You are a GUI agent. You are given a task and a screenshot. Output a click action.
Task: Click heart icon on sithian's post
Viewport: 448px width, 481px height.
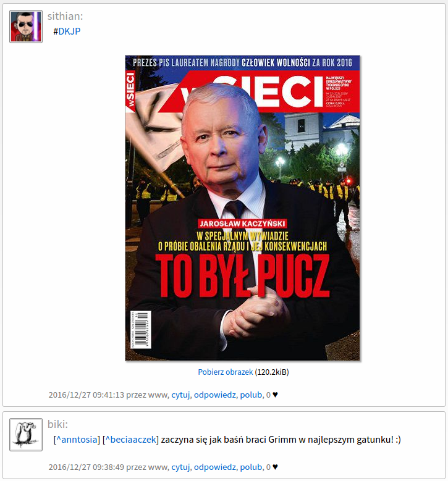coord(275,395)
